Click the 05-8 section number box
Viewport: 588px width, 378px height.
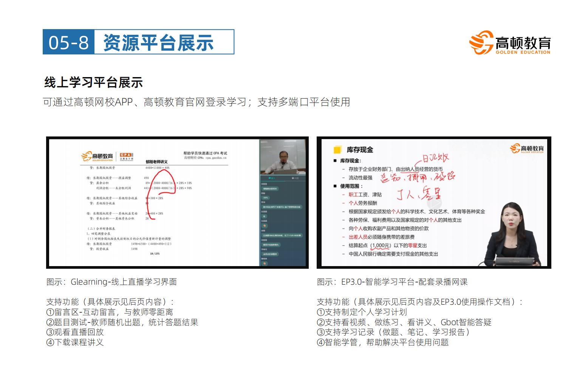click(x=68, y=42)
